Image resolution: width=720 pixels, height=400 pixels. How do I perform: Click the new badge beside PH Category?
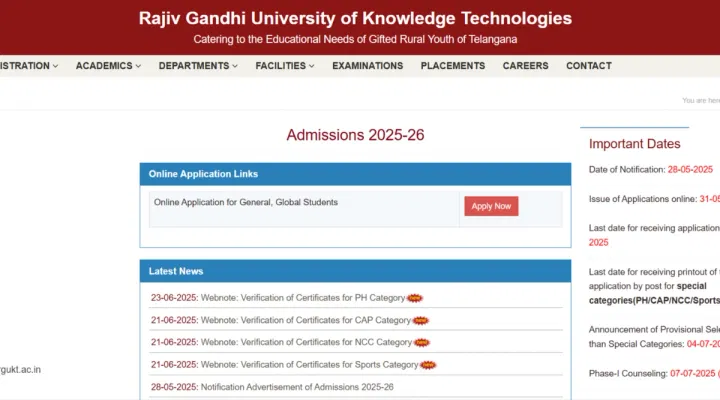415,298
